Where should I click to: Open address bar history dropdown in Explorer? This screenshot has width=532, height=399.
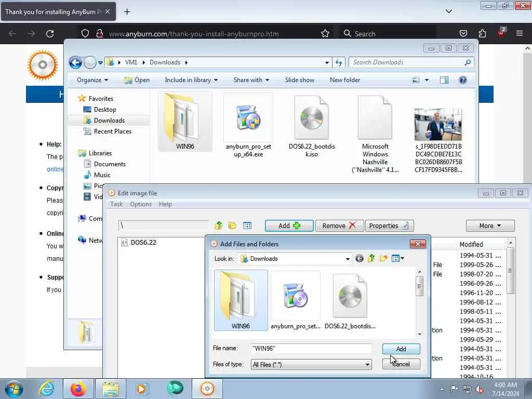pos(326,62)
